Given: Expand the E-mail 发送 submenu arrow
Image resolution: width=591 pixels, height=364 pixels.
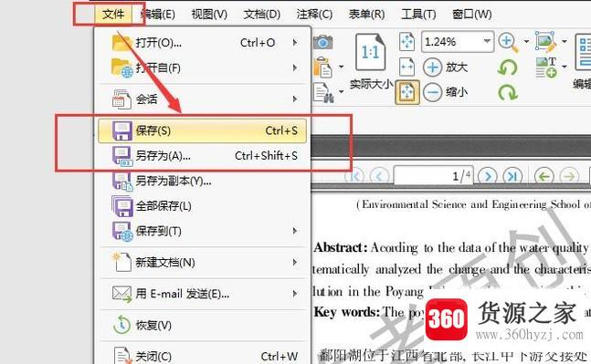Looking at the screenshot, I should (x=295, y=293).
